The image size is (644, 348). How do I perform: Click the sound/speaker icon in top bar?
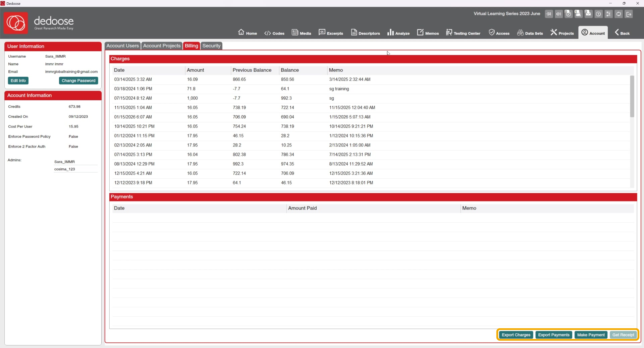point(558,14)
